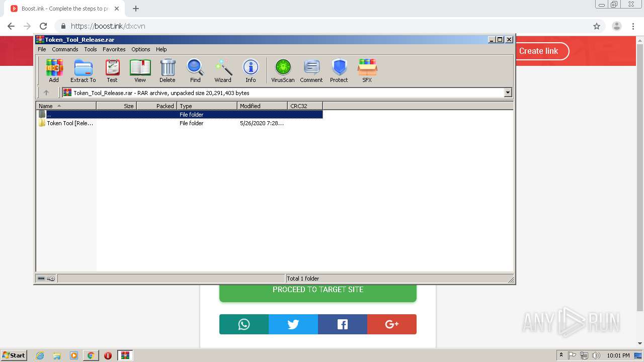This screenshot has width=644, height=362.
Task: Click the network tray icon
Action: (584, 355)
